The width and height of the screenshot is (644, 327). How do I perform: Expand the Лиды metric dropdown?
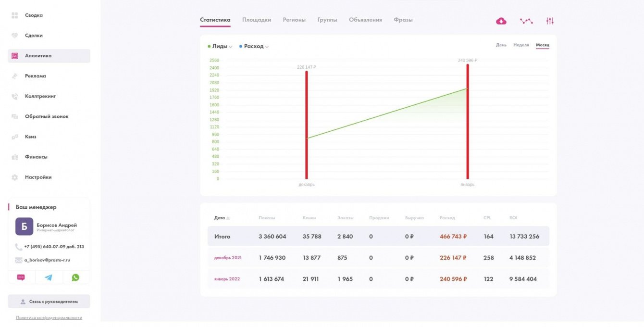click(220, 47)
